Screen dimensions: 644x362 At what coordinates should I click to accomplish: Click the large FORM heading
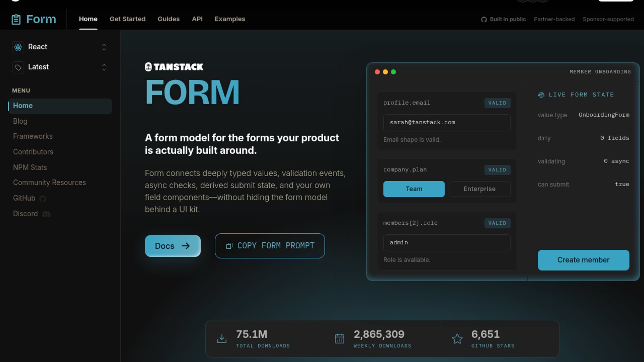pos(192,92)
